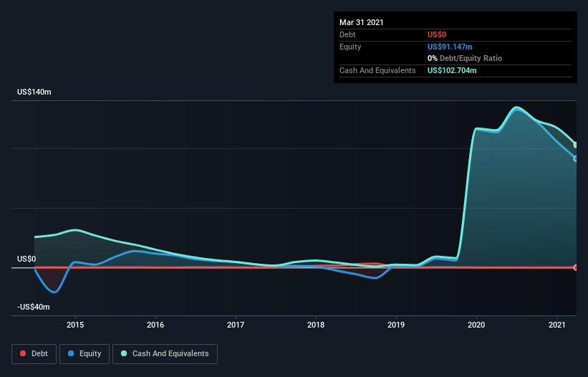Click the Equity row label in tooltip
588x377 pixels.
coord(350,47)
